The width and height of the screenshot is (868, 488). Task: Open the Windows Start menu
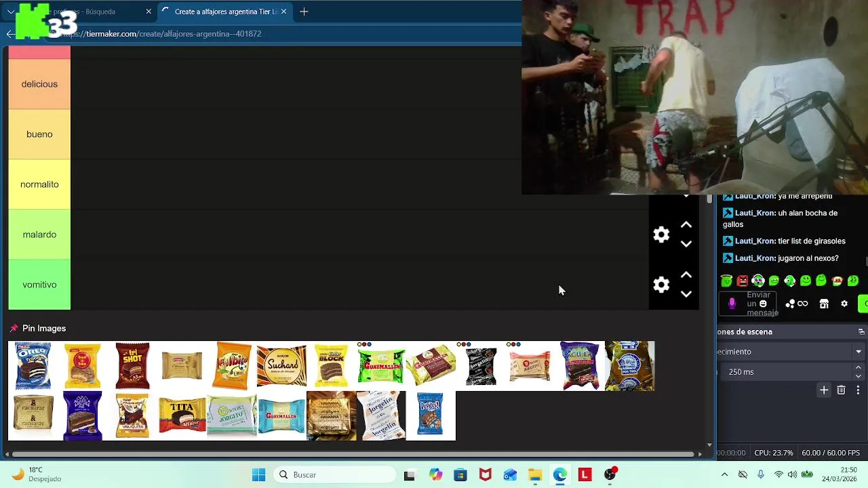click(x=258, y=475)
